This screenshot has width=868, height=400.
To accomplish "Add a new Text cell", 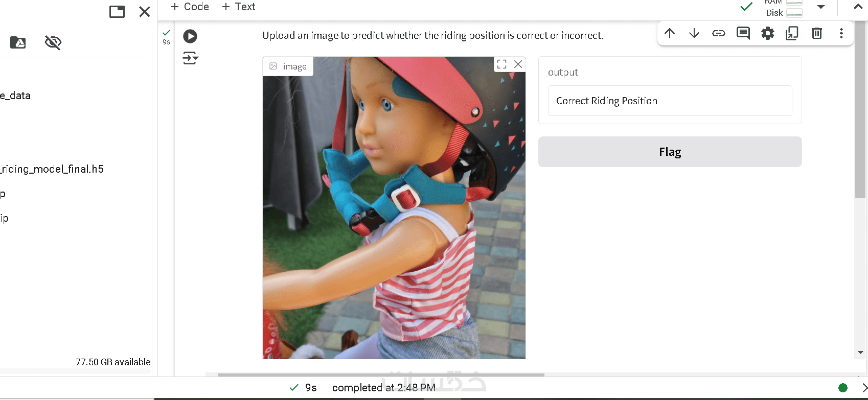I will pos(238,7).
